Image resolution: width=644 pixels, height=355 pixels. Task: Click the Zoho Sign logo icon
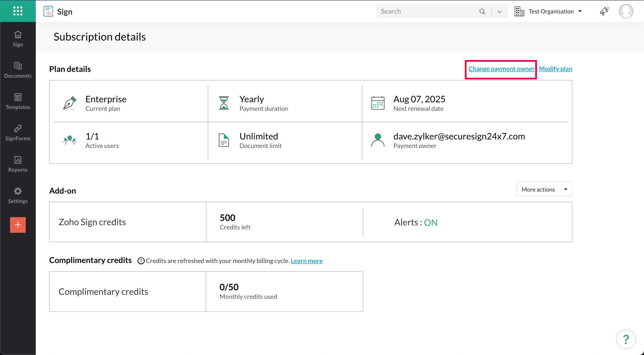[48, 11]
